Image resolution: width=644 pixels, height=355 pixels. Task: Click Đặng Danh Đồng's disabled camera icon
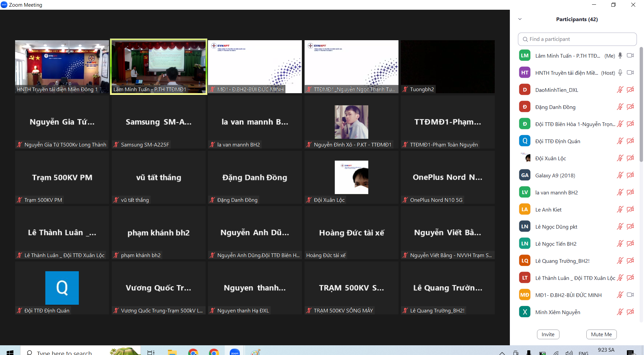point(630,107)
